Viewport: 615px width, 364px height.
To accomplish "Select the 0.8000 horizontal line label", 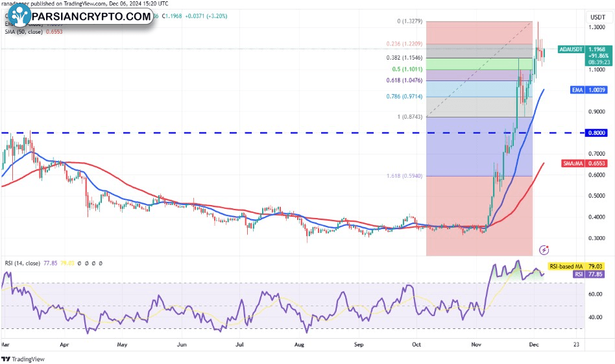I will [x=597, y=133].
